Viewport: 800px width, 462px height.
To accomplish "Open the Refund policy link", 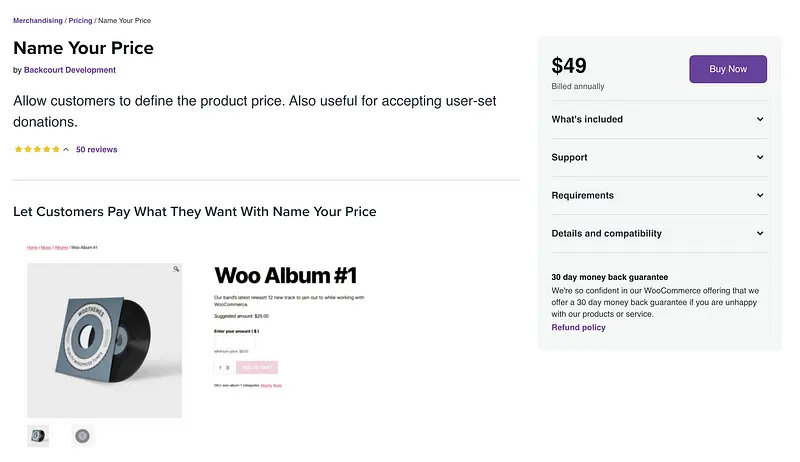I will tap(578, 327).
